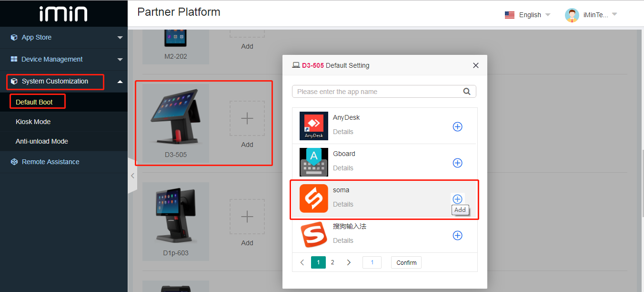Image resolution: width=644 pixels, height=292 pixels.
Task: Go to next page arrow in pagination
Action: (x=349, y=262)
